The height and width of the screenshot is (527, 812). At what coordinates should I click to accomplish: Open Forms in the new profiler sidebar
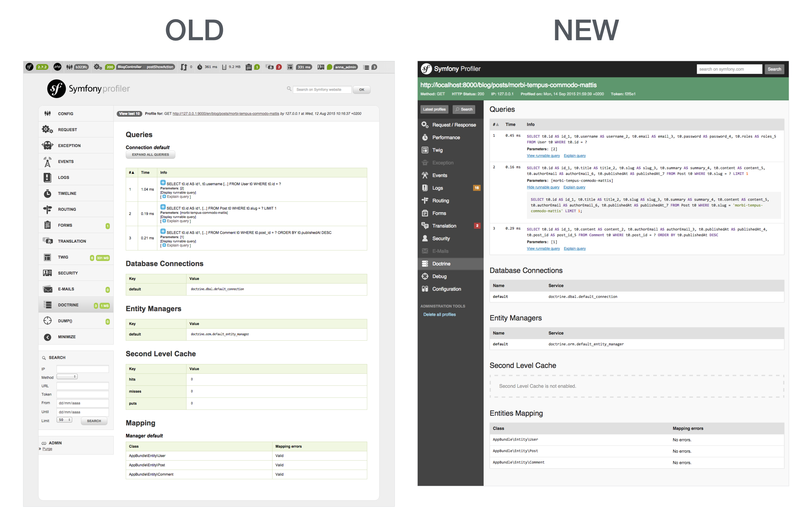click(x=450, y=213)
